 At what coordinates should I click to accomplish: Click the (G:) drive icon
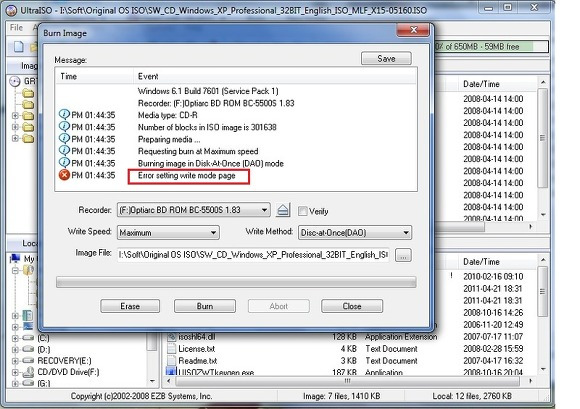(28, 383)
